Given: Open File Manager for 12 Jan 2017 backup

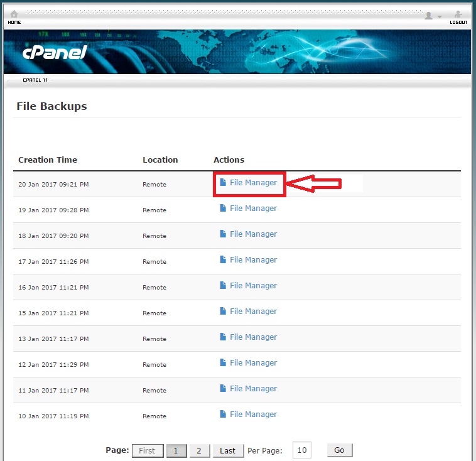Looking at the screenshot, I should pyautogui.click(x=248, y=363).
